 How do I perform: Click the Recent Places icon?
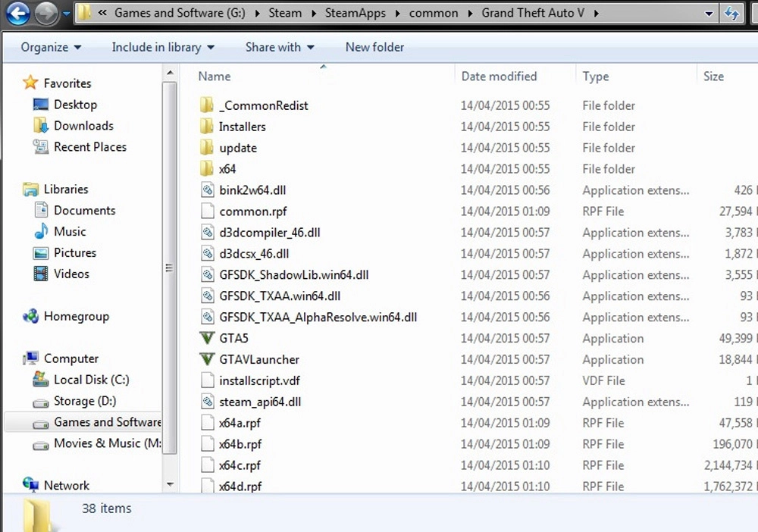[x=41, y=146]
